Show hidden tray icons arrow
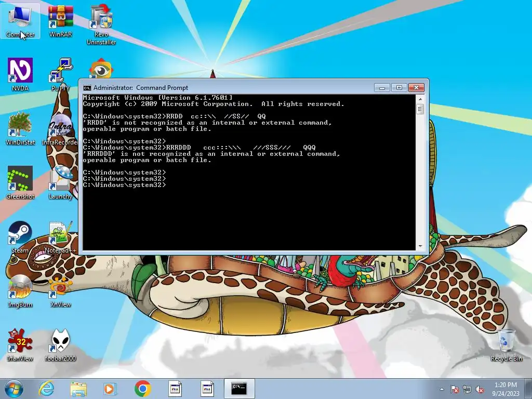 click(442, 389)
